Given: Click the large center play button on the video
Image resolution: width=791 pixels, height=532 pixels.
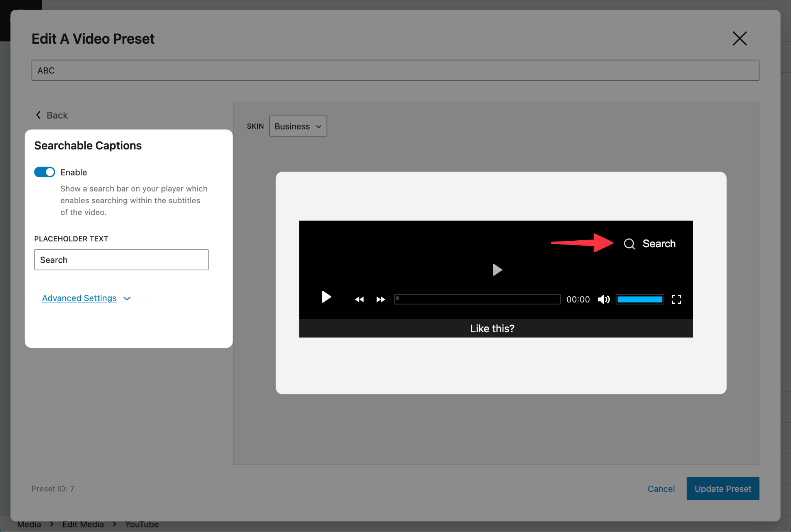Looking at the screenshot, I should (497, 270).
